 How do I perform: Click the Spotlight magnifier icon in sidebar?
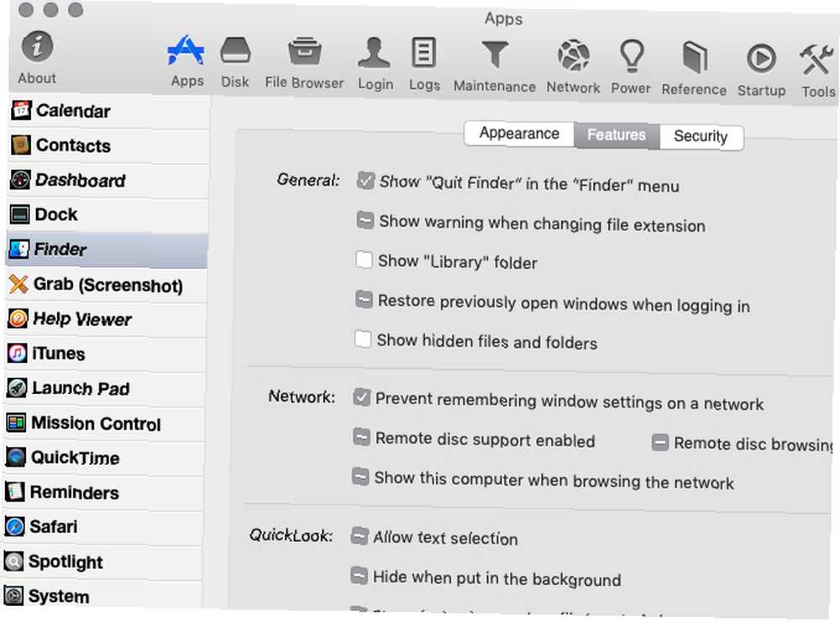click(x=14, y=561)
